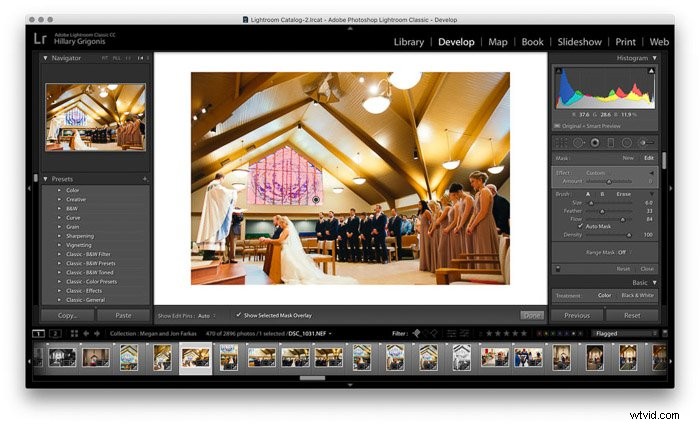
Task: Click second window display button 2
Action: 55,333
